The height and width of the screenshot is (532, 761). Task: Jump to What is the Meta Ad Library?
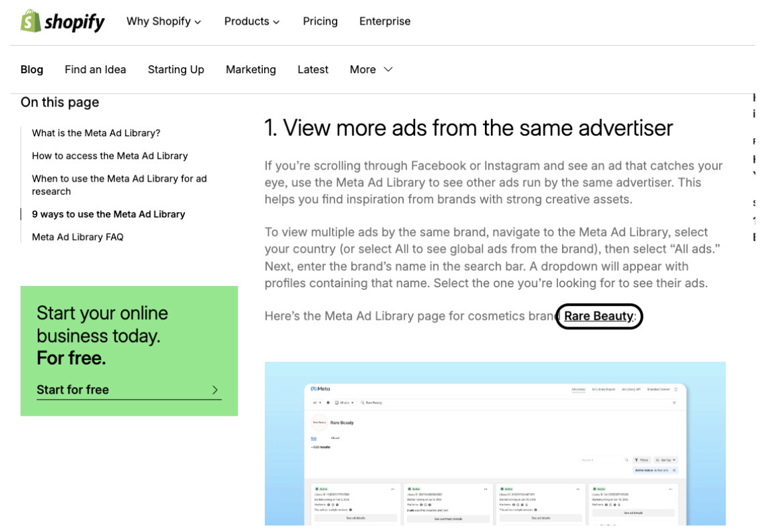click(x=96, y=133)
